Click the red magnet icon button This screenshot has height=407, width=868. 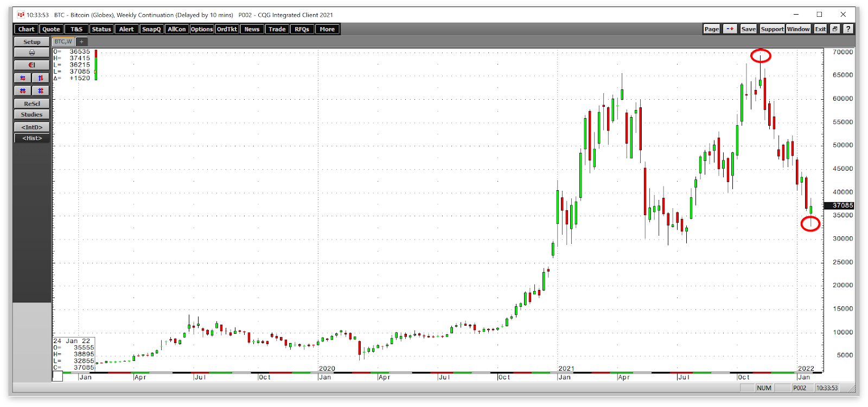31,65
